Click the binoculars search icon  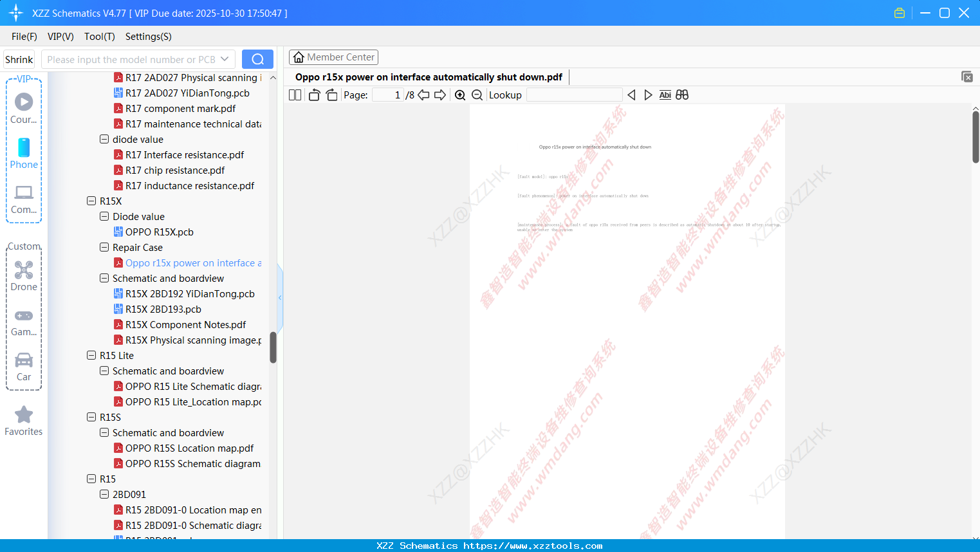pos(682,95)
